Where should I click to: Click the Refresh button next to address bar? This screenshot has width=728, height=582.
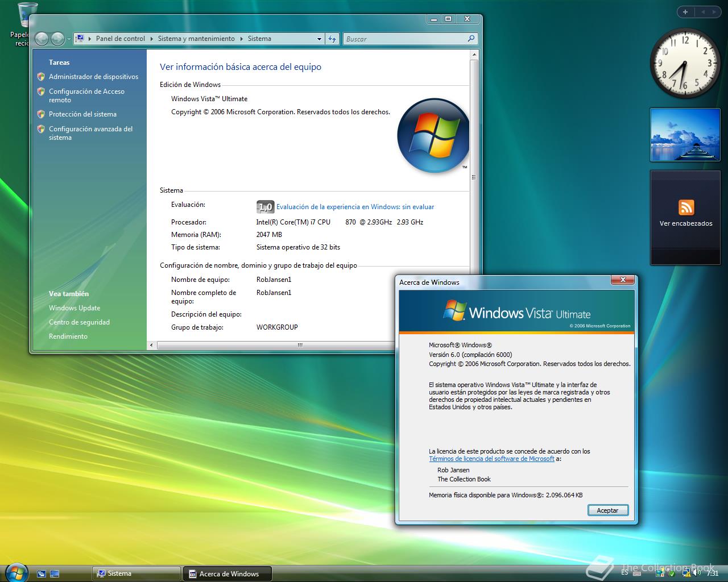coord(332,39)
